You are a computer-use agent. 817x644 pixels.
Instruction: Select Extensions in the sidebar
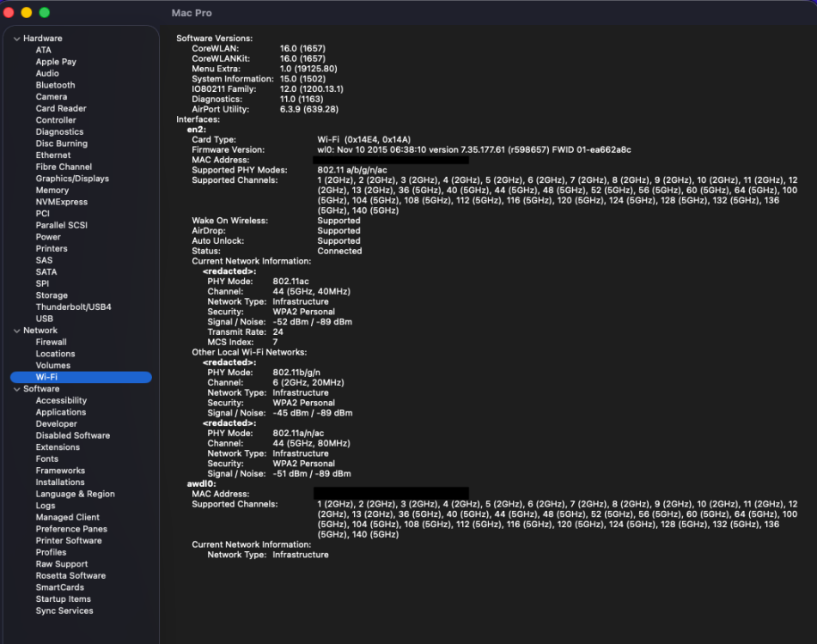(58, 447)
